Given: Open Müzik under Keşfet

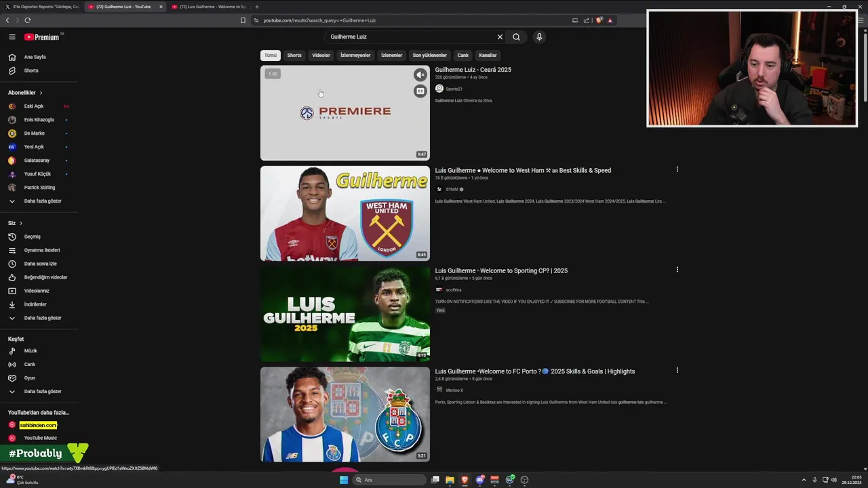Looking at the screenshot, I should [39, 351].
